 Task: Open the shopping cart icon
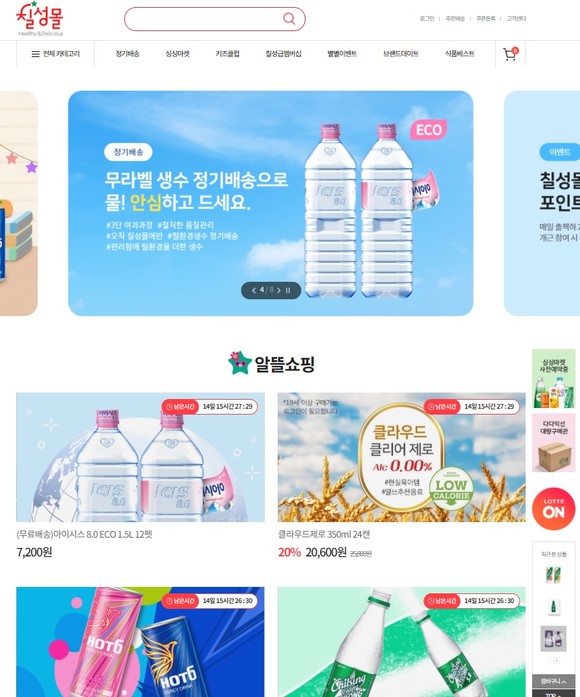(x=510, y=54)
